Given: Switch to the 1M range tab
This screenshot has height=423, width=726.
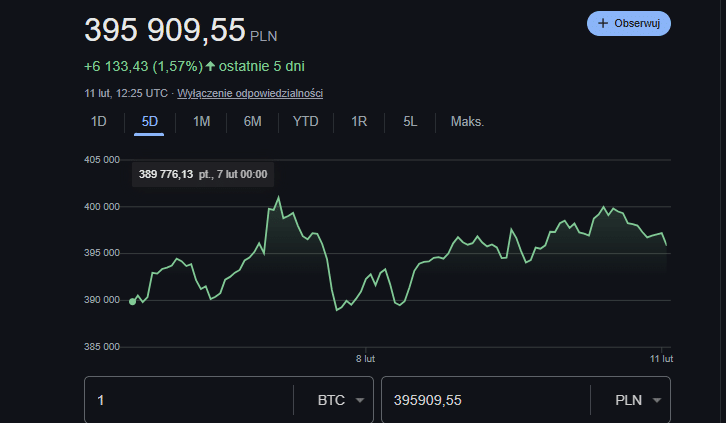Looking at the screenshot, I should [201, 122].
